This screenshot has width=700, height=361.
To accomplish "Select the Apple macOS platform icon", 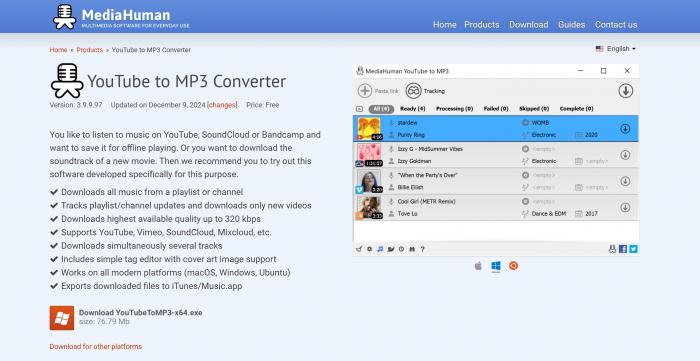I will pos(478,266).
